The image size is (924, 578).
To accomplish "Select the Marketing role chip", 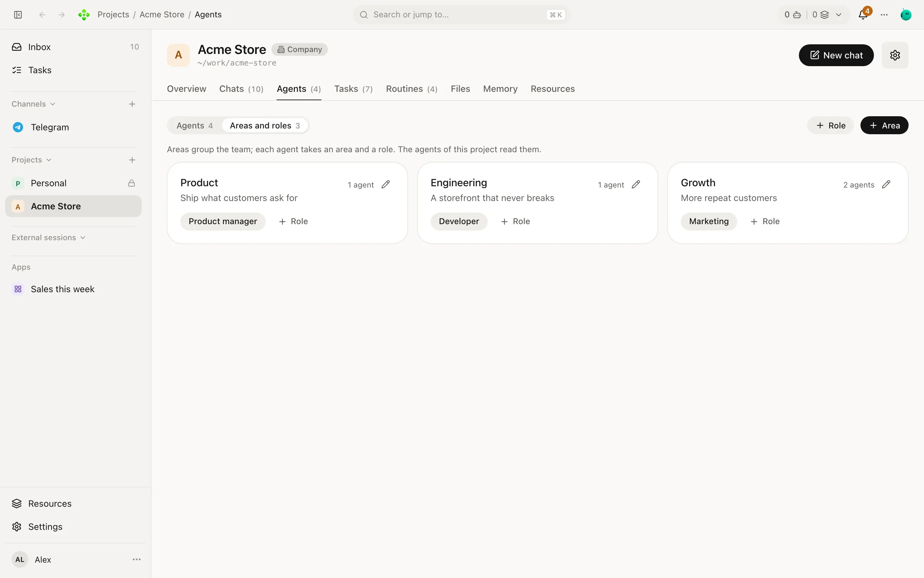I will [709, 221].
